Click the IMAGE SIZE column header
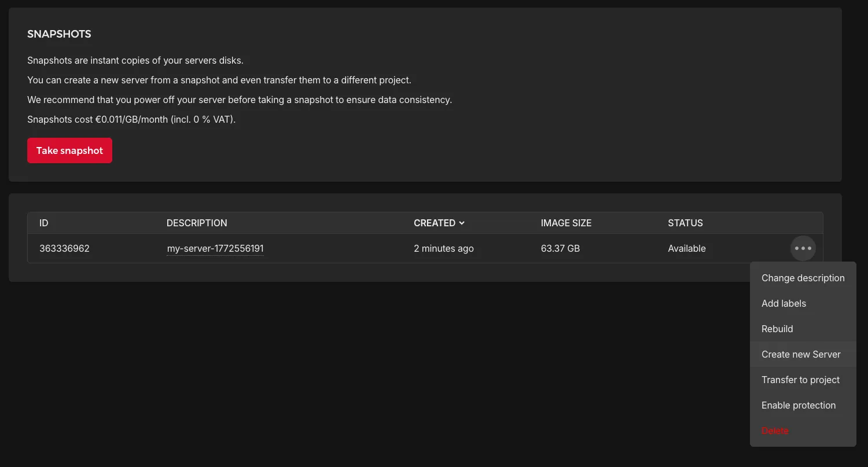The height and width of the screenshot is (467, 868). (x=566, y=223)
